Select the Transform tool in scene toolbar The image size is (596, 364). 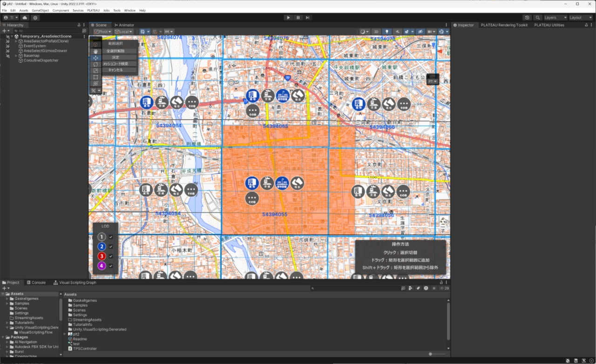tap(95, 83)
